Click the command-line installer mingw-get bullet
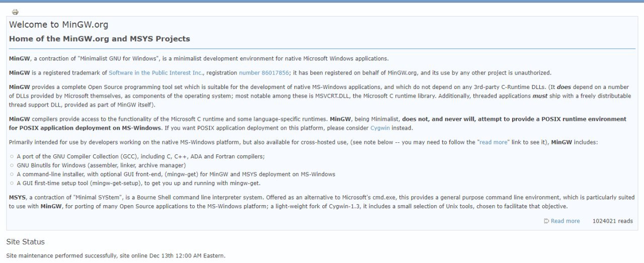 click(176, 174)
